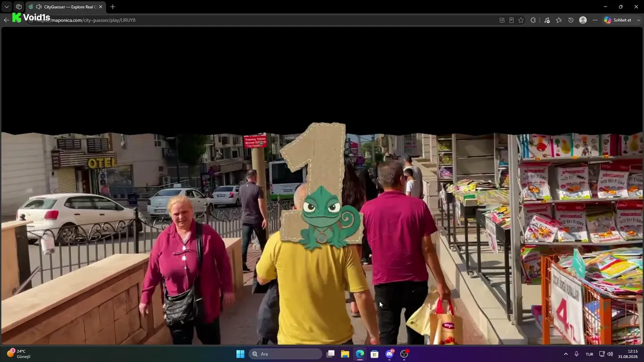The height and width of the screenshot is (362, 644).
Task: Click the Ara taskbar search box
Action: [285, 354]
